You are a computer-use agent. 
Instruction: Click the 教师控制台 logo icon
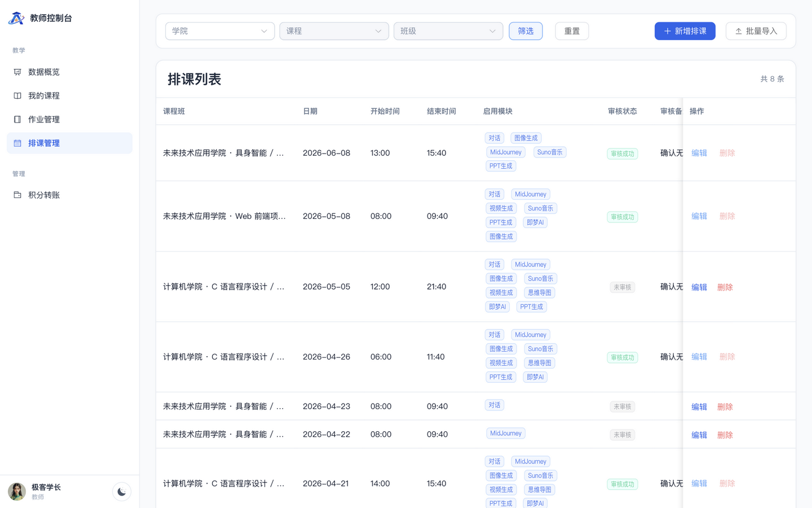[16, 18]
